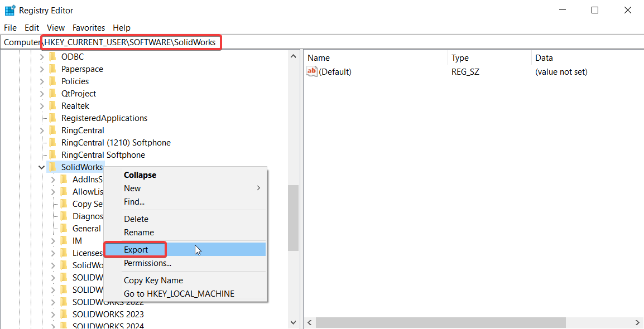Open Permissions... from the context menu

(x=185, y=263)
